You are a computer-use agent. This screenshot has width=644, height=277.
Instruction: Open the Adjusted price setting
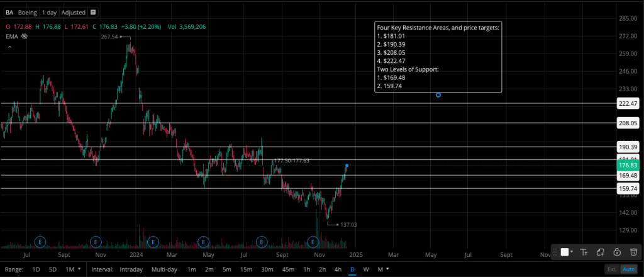(74, 13)
